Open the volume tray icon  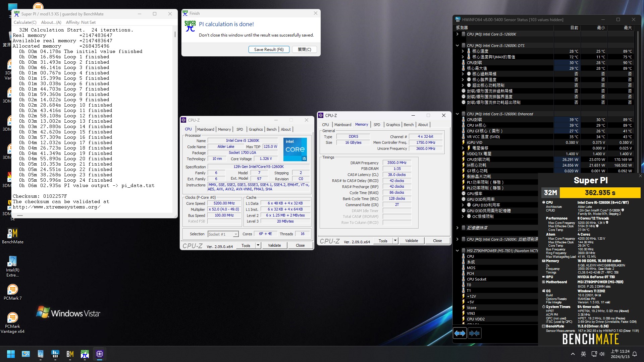pos(602,354)
